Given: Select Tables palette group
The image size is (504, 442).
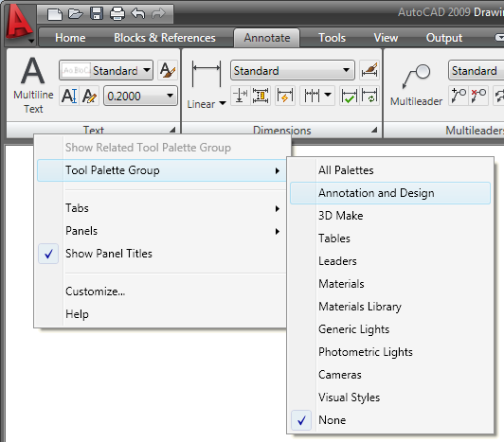Looking at the screenshot, I should coord(390,239).
